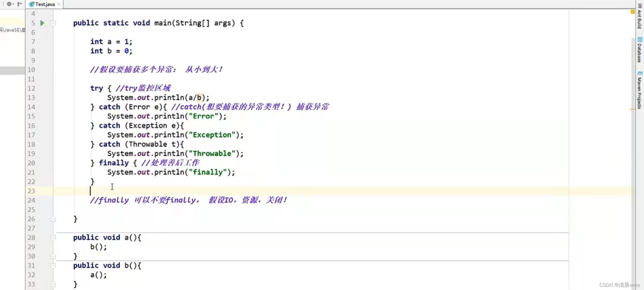Select the Test.java editor tab
The height and width of the screenshot is (290, 644).
point(45,4)
